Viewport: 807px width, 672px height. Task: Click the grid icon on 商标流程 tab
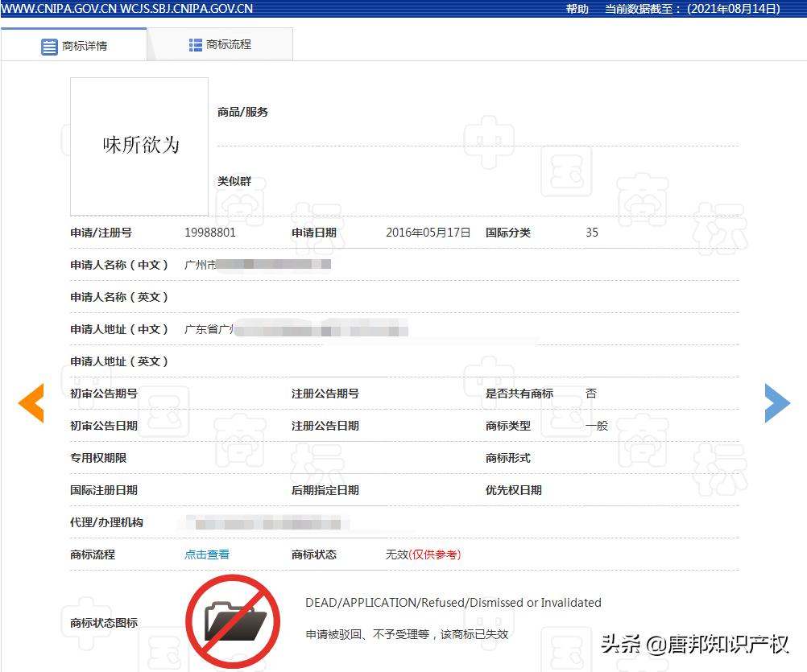pyautogui.click(x=197, y=44)
